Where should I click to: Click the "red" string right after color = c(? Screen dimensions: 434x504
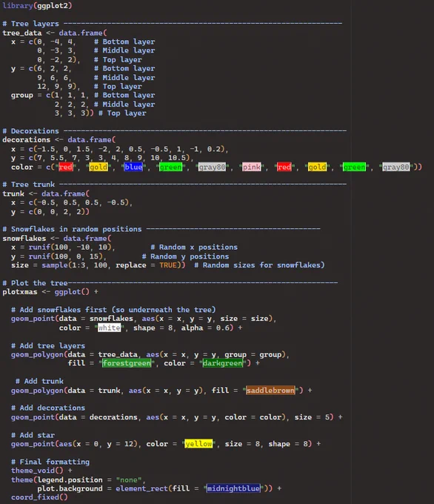(65, 167)
